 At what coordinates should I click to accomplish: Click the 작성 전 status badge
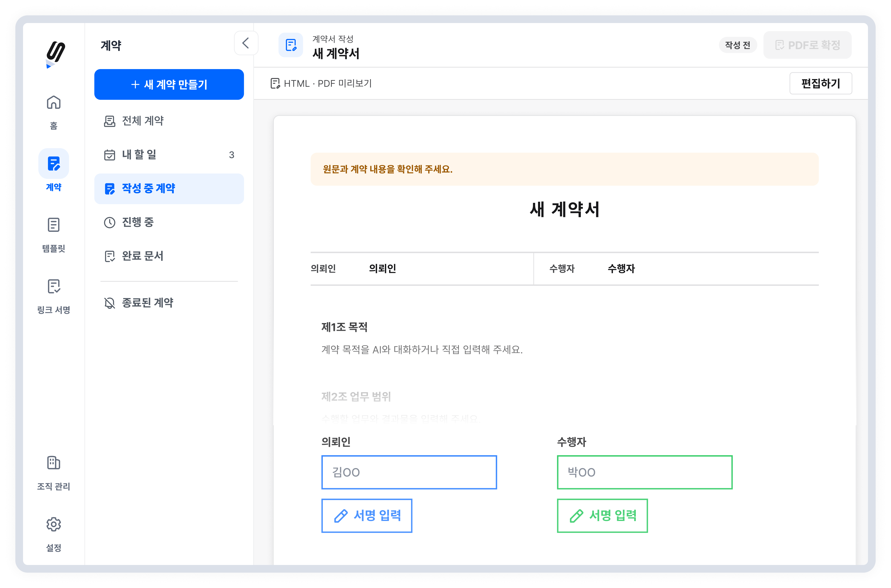pos(738,45)
